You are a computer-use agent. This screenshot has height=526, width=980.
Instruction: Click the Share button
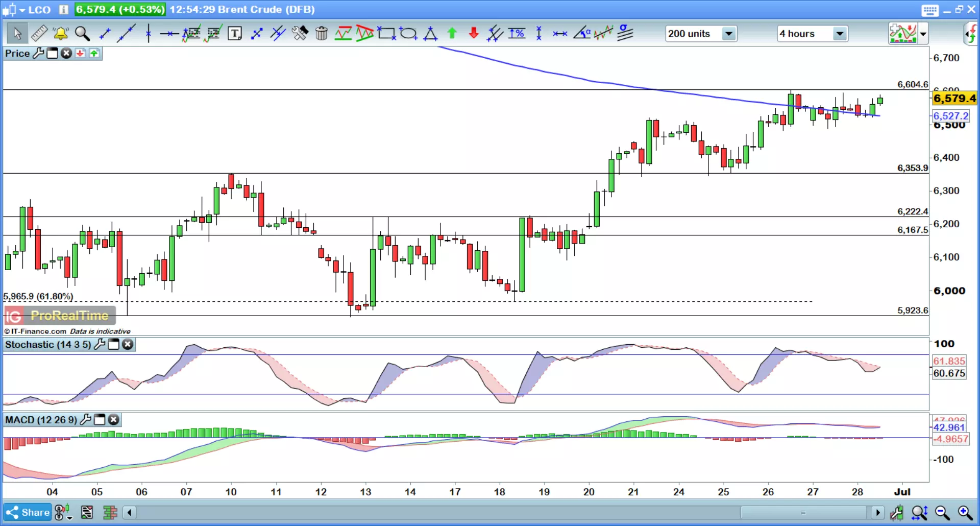(x=28, y=512)
